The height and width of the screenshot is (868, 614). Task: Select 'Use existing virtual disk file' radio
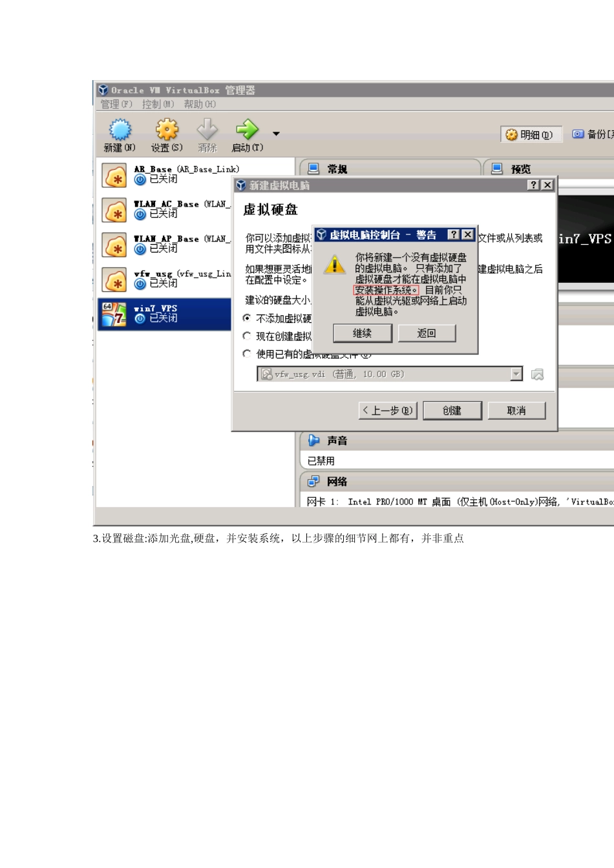247,353
